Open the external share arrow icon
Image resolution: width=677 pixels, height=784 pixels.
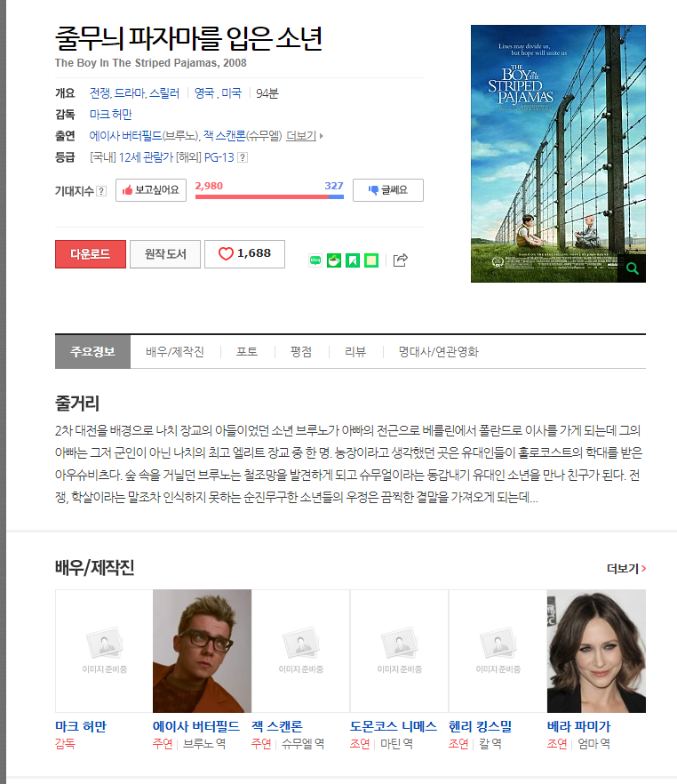pyautogui.click(x=400, y=260)
